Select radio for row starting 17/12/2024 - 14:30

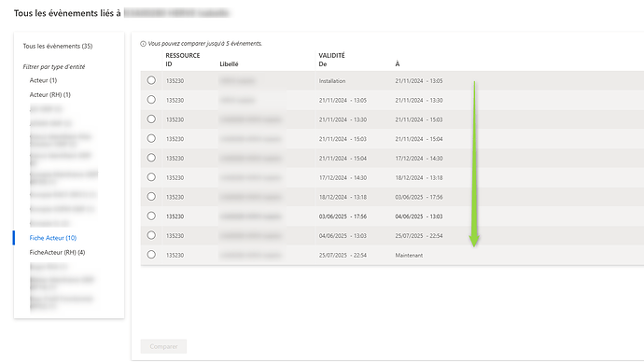pos(151,177)
